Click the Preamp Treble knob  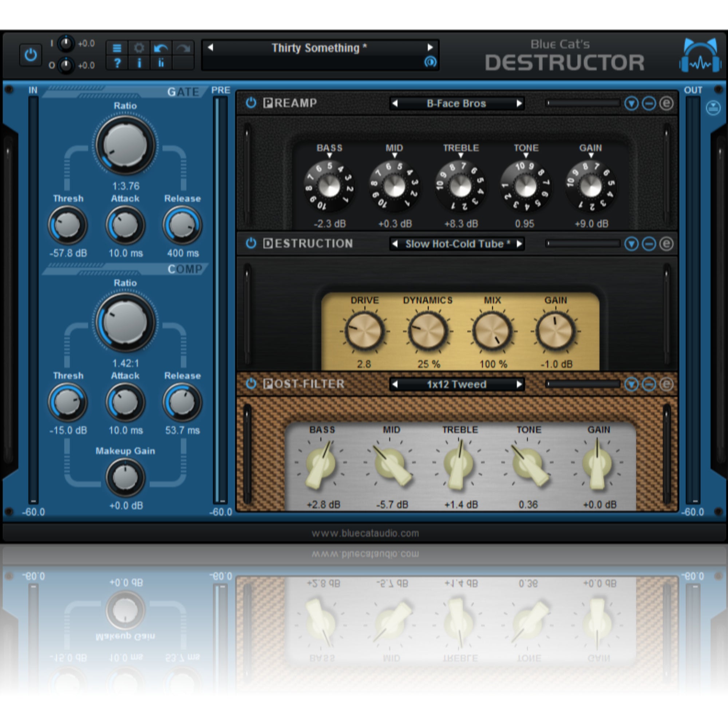[x=460, y=186]
